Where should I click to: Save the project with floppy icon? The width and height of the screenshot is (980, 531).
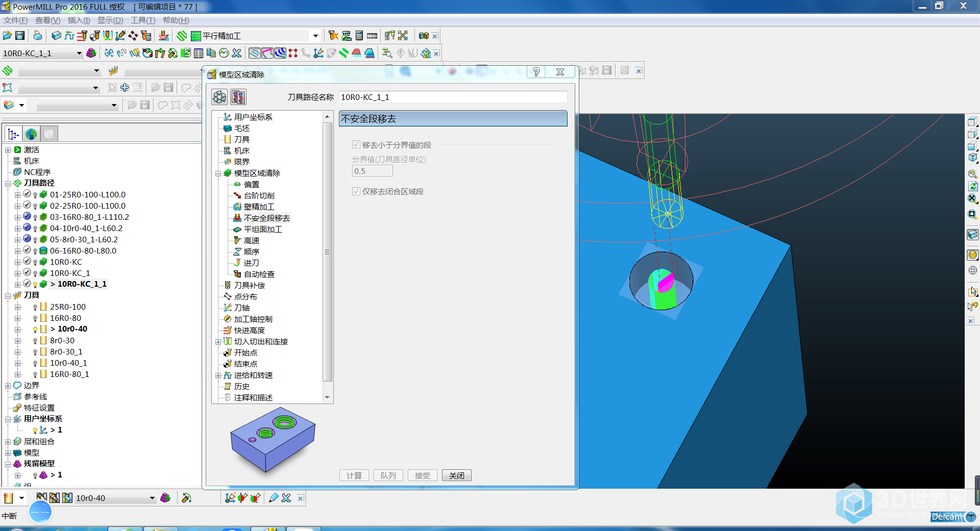20,36
